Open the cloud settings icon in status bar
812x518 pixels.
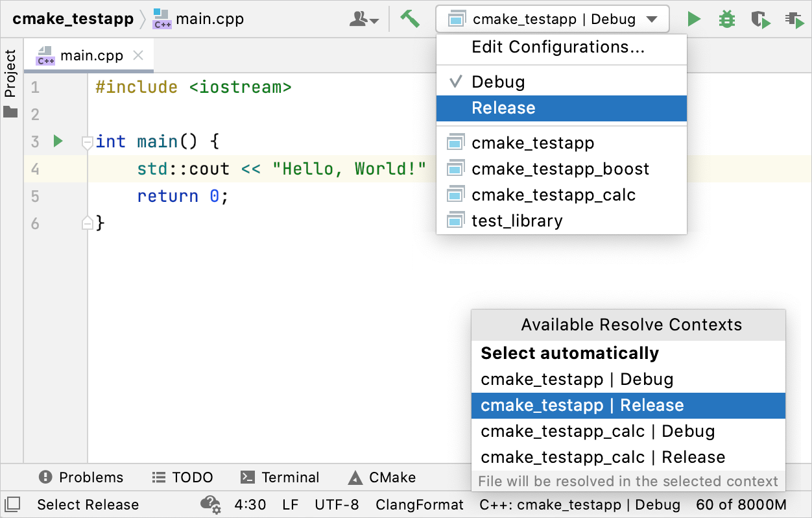point(209,504)
